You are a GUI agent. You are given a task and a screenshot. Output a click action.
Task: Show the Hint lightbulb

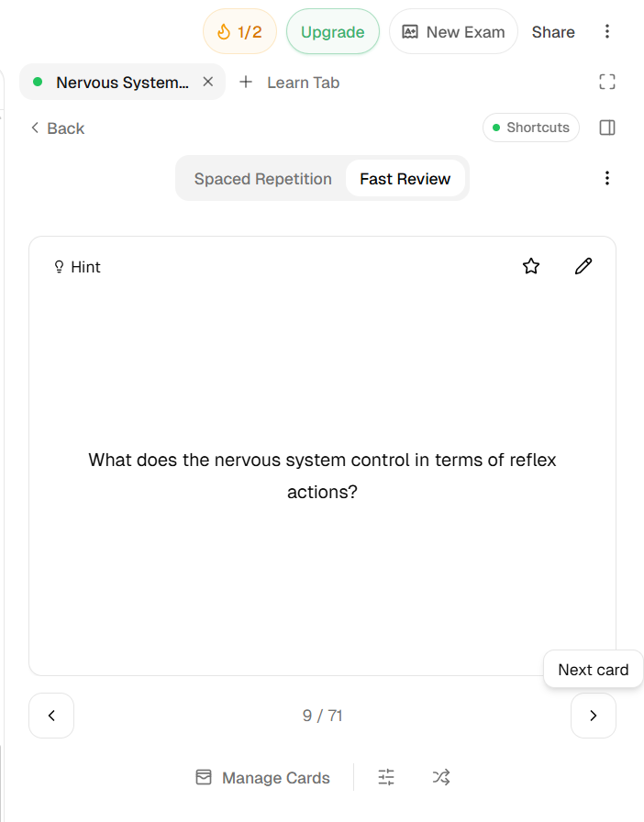point(77,267)
